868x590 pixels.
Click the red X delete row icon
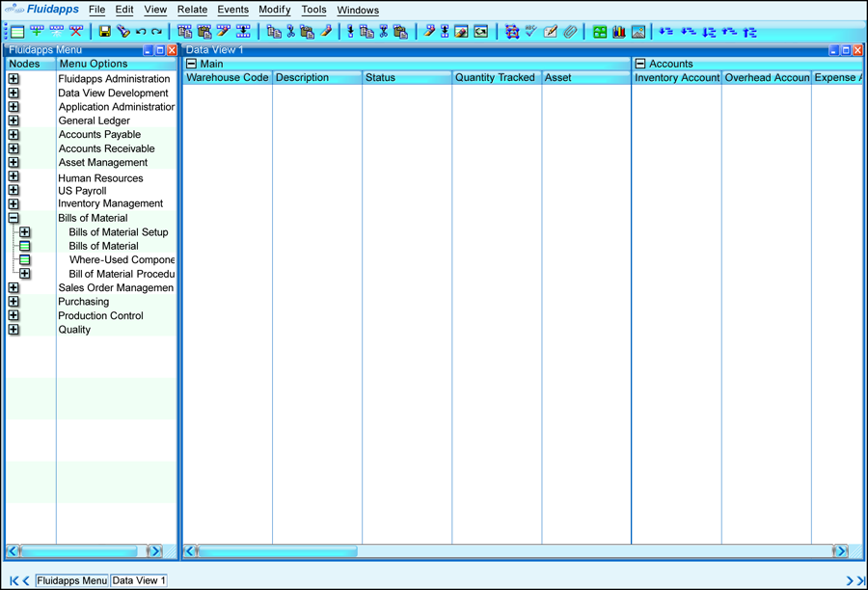pyautogui.click(x=76, y=32)
